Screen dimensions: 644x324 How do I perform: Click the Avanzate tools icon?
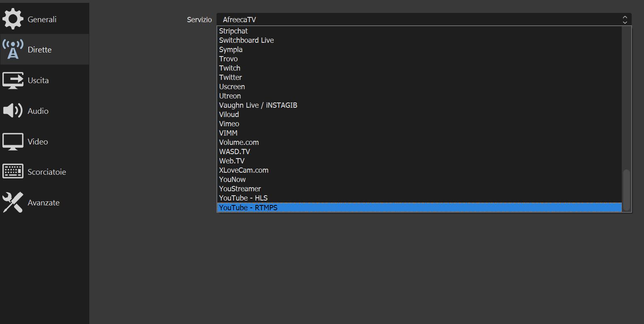pos(13,202)
